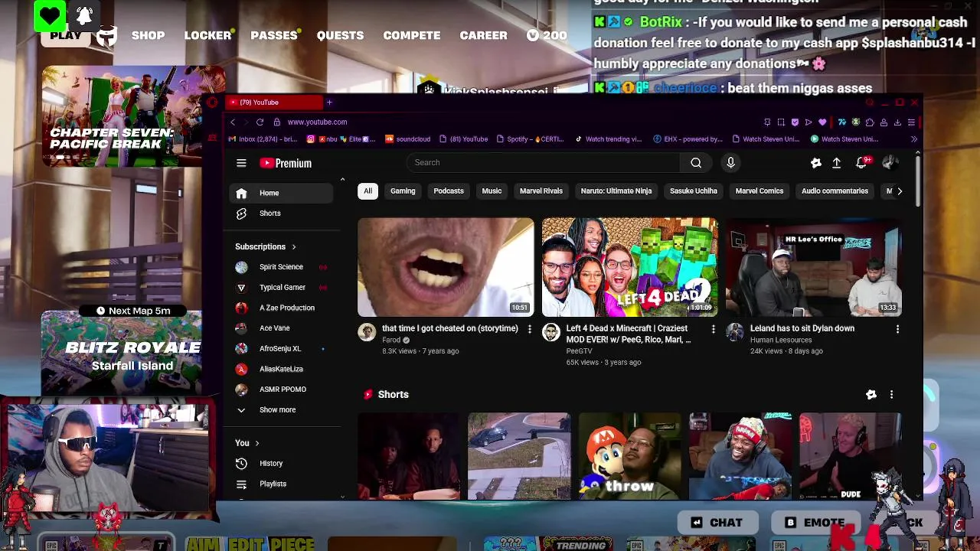980x551 pixels.
Task: Select the Naruto: Ultimate Ninja chip
Action: (x=616, y=191)
